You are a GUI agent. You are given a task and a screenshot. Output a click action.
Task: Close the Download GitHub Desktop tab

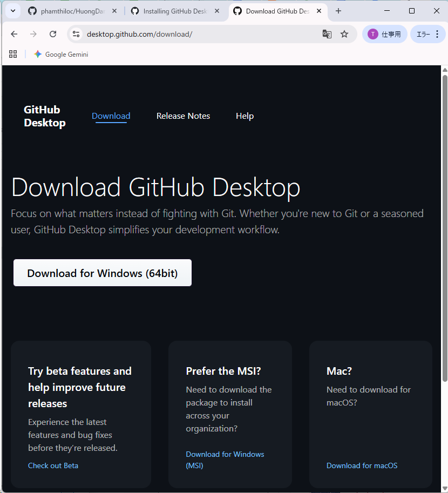[319, 11]
